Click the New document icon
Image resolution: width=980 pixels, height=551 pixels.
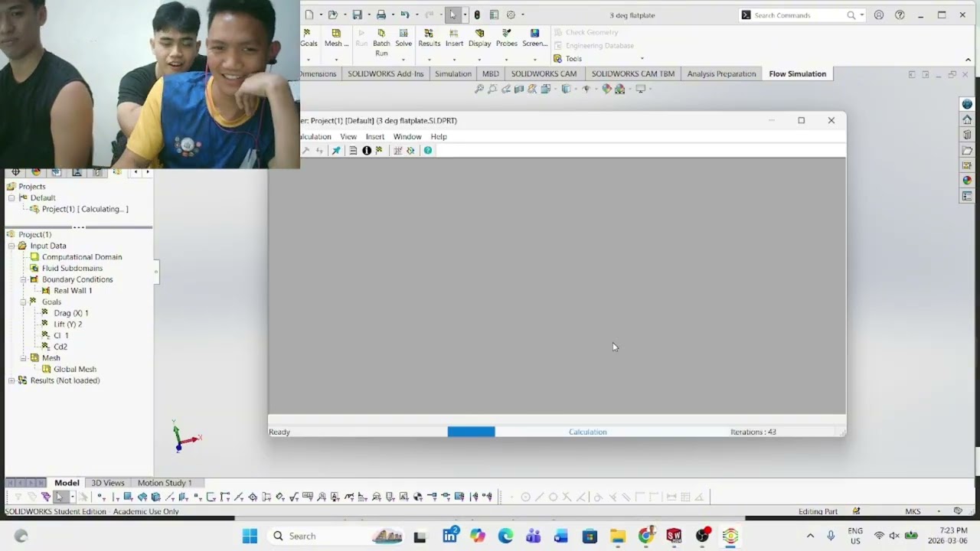click(x=309, y=15)
